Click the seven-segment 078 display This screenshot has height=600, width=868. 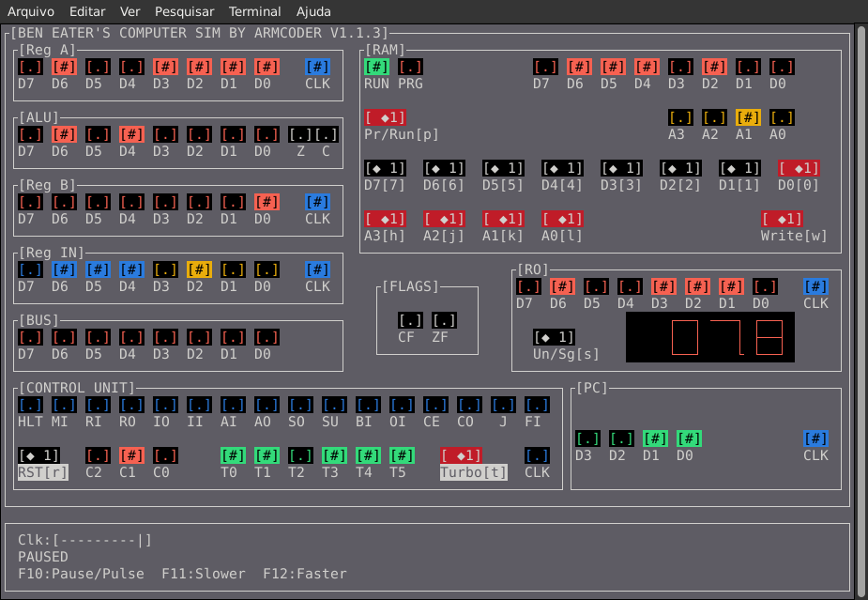coord(710,337)
